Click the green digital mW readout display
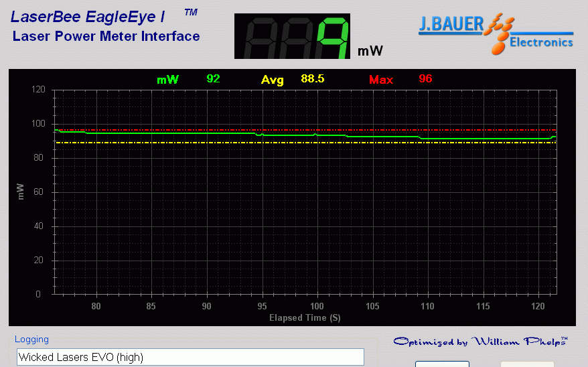 293,37
